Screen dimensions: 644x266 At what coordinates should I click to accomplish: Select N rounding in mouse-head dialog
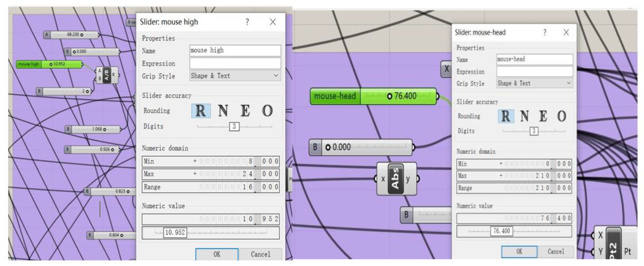tap(524, 116)
